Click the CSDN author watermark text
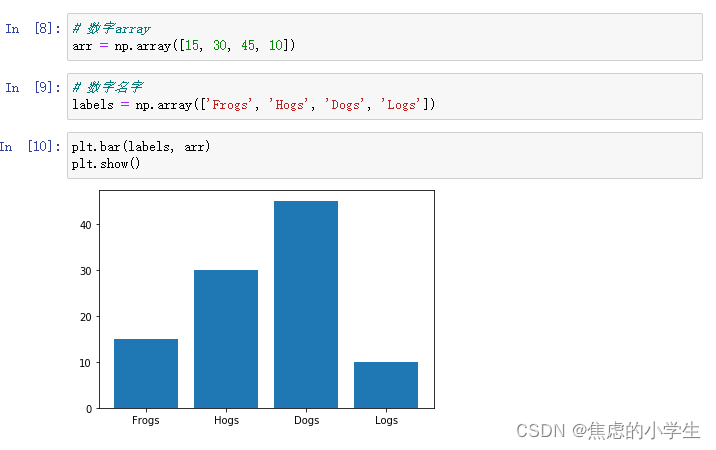 (607, 431)
